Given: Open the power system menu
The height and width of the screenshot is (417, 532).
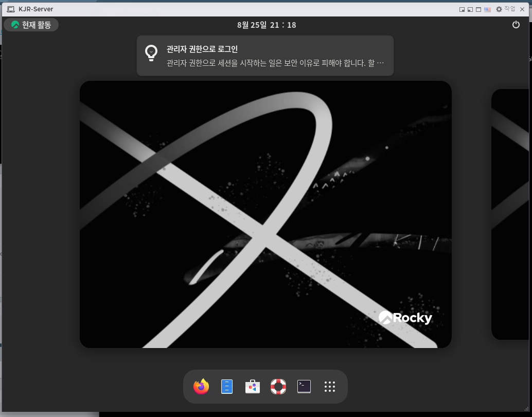Looking at the screenshot, I should click(516, 25).
